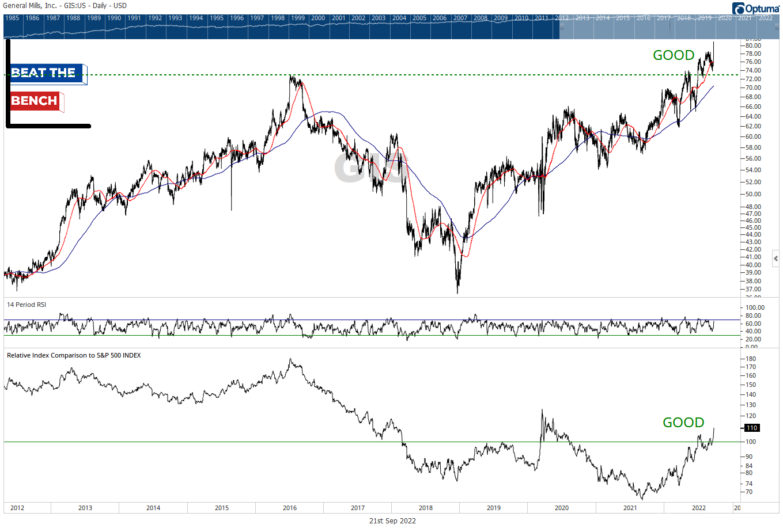This screenshot has height=532, width=783.
Task: Click the 60.00 price level on the axis
Action: [x=753, y=136]
